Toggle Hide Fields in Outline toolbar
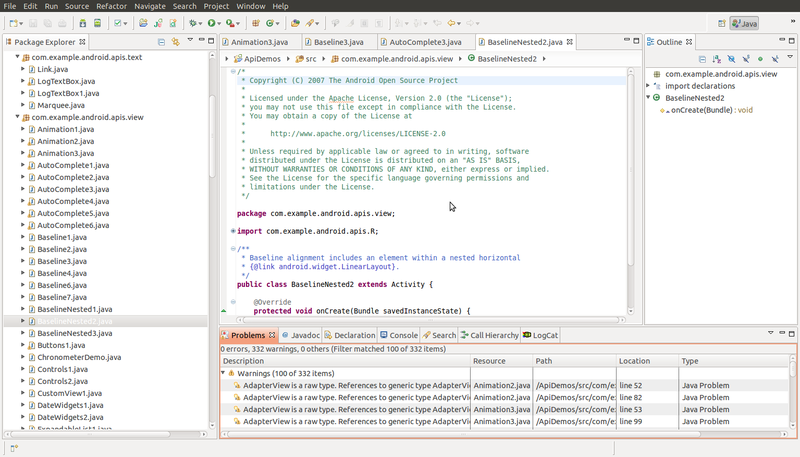 point(731,59)
